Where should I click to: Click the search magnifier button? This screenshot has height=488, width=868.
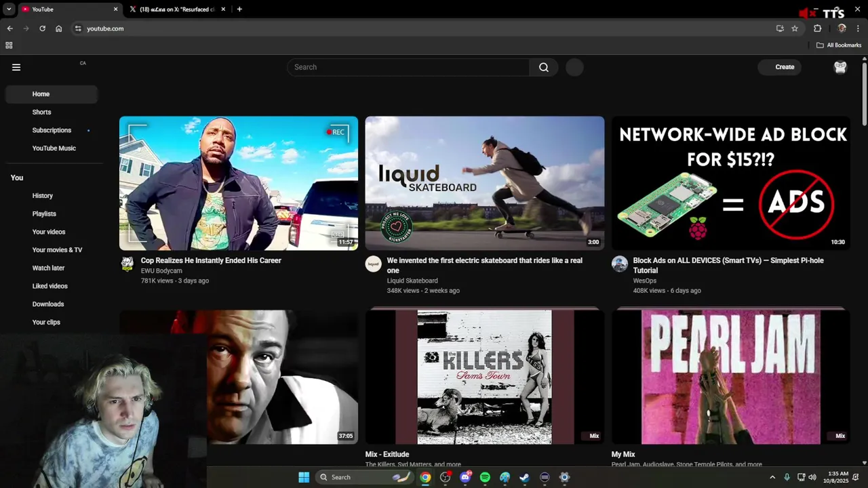[544, 67]
